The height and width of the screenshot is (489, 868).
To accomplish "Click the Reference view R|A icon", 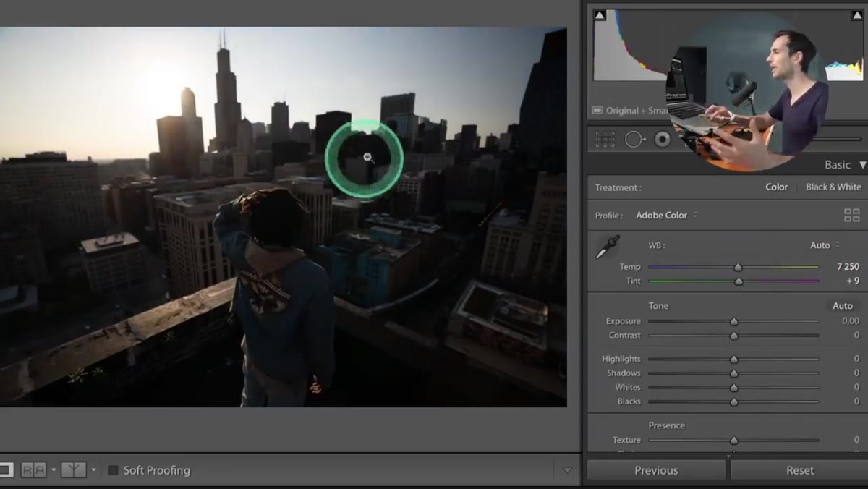I will point(33,470).
